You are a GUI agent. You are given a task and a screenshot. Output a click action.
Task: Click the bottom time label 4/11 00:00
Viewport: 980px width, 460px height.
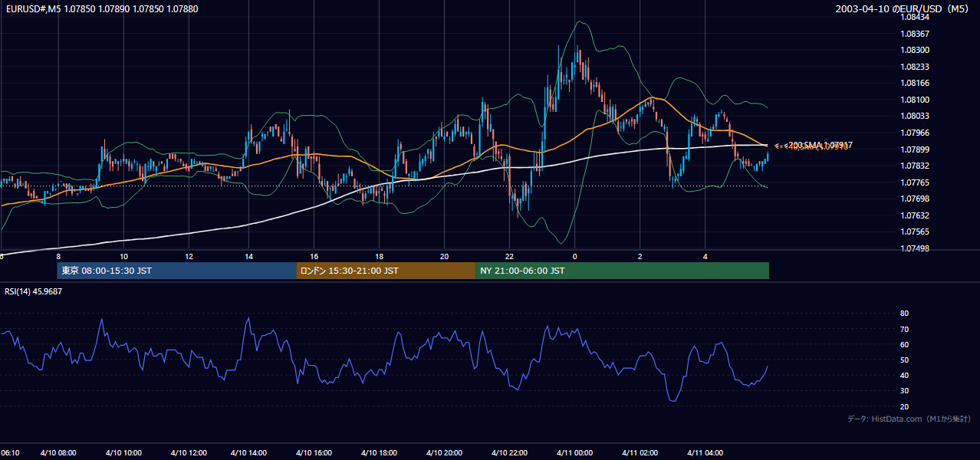[x=574, y=453]
